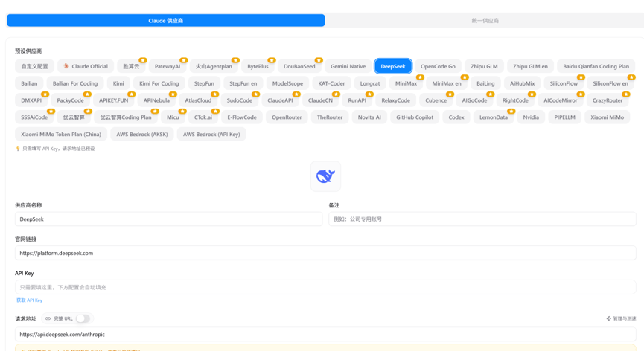The width and height of the screenshot is (644, 351).
Task: Select AWS Bedrock (API Key) preset
Action: pyautogui.click(x=211, y=134)
